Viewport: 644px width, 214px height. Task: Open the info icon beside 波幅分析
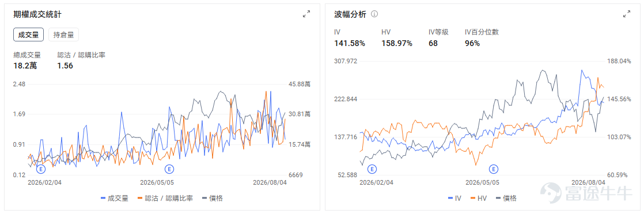(x=374, y=14)
